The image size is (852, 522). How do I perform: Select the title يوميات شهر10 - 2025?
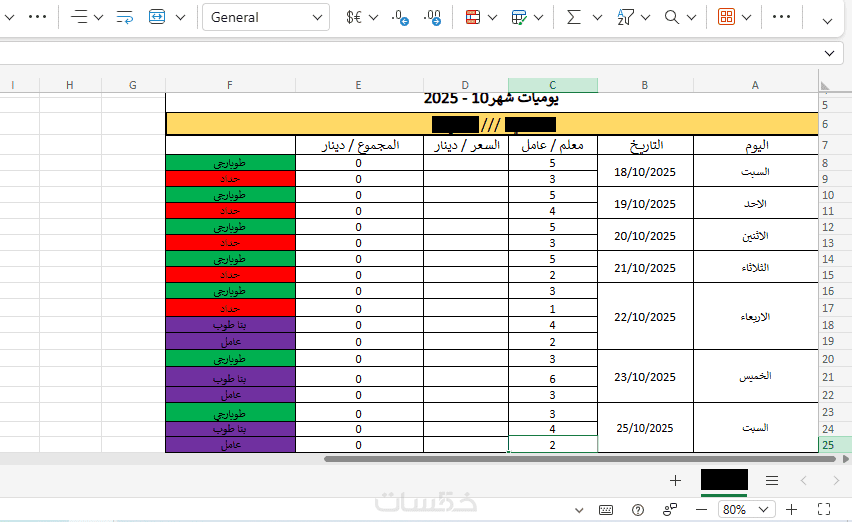491,98
